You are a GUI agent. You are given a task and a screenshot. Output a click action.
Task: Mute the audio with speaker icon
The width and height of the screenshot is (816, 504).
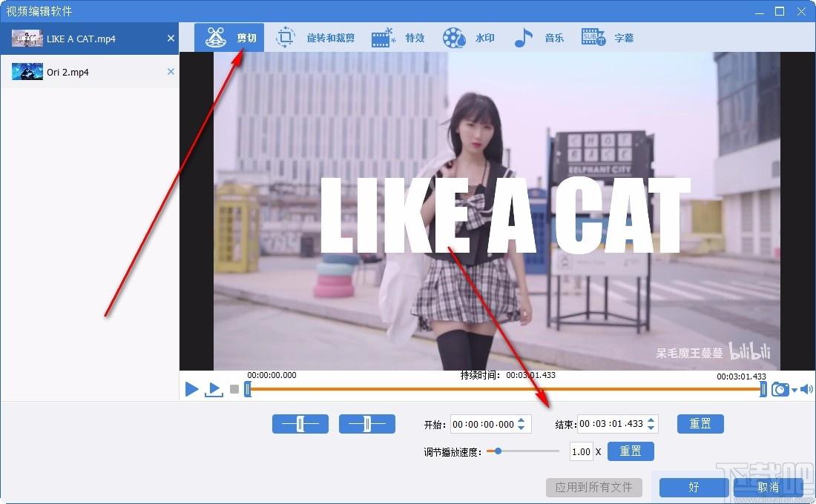pyautogui.click(x=806, y=389)
